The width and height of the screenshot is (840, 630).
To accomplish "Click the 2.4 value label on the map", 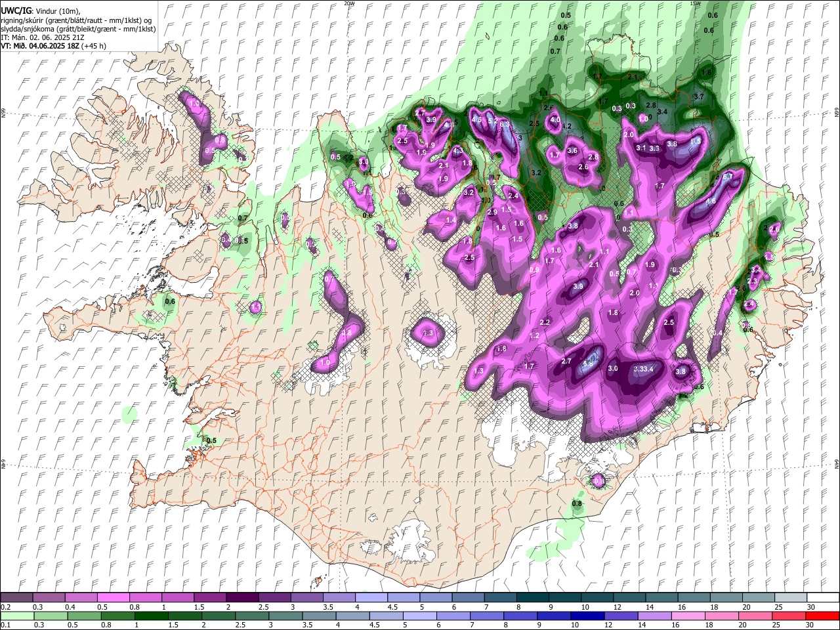I will pyautogui.click(x=513, y=196).
